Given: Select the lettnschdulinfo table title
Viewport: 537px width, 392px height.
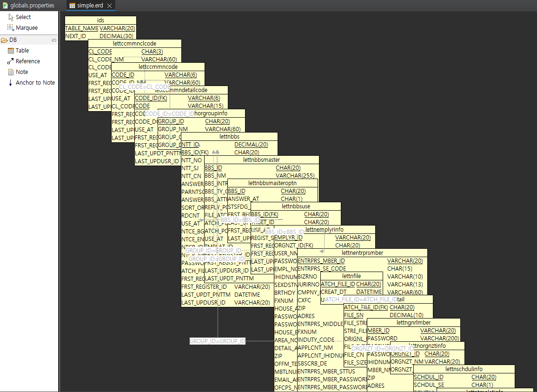Looking at the screenshot, I should click(x=464, y=369).
